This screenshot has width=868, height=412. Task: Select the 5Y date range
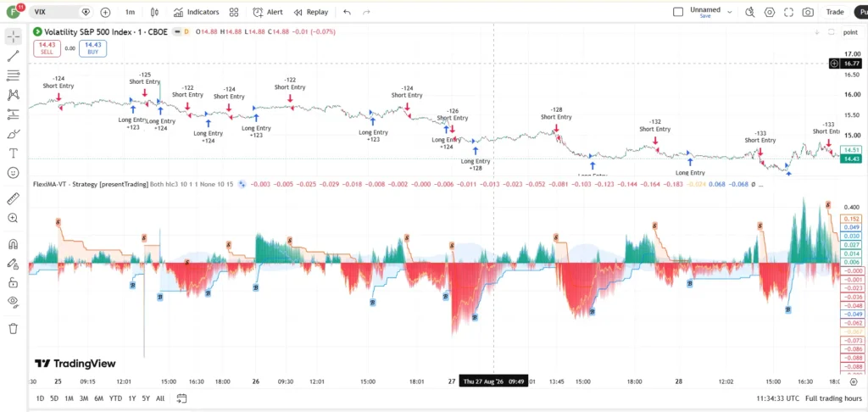coord(146,398)
